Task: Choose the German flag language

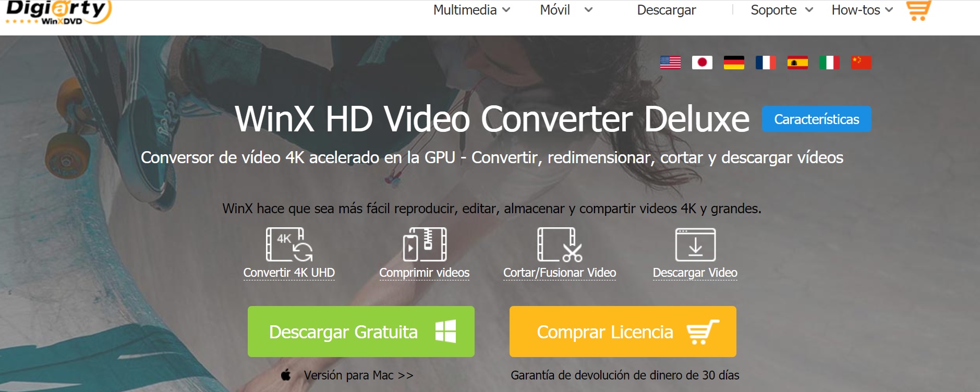Action: click(734, 63)
